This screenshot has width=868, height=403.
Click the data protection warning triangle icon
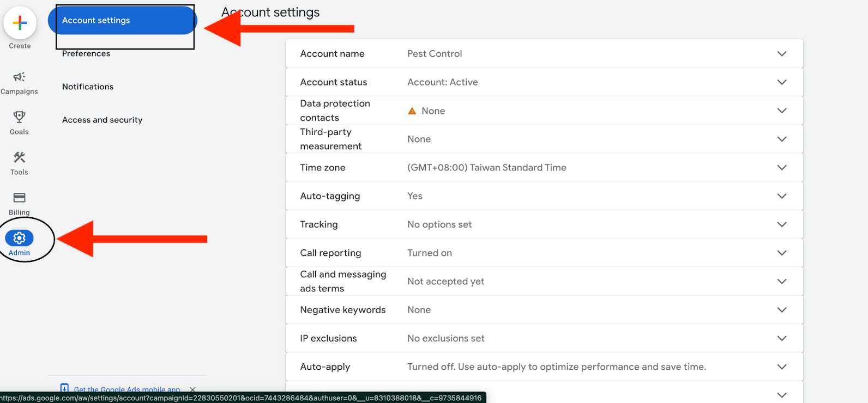point(412,111)
